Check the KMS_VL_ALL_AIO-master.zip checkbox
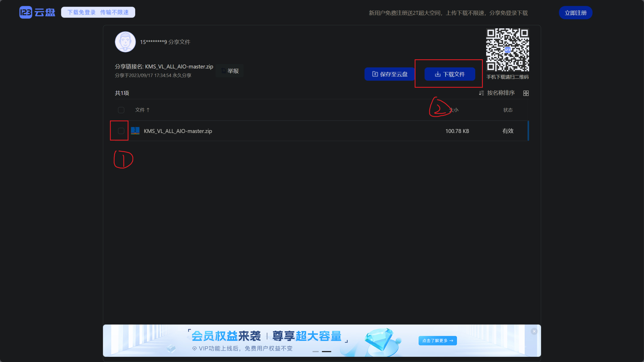The height and width of the screenshot is (362, 644). (x=121, y=131)
